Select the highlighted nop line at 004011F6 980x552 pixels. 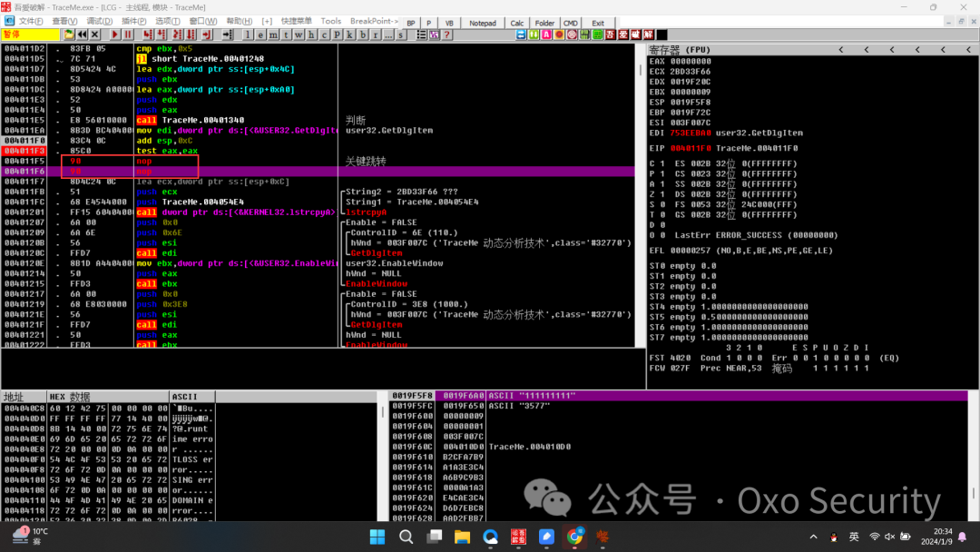(318, 172)
